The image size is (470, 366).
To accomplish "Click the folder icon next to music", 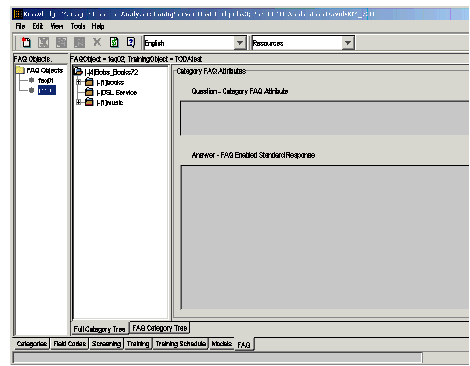I will point(89,102).
